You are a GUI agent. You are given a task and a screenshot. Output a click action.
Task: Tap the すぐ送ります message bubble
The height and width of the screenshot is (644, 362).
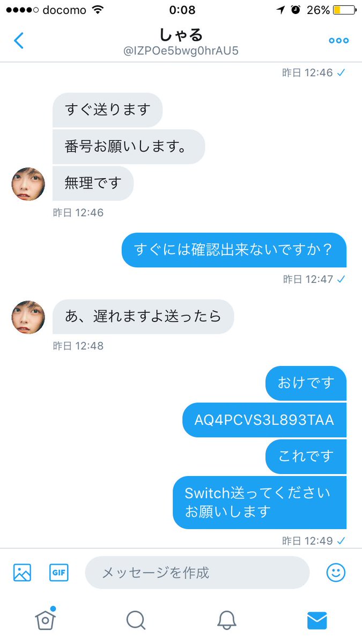(107, 110)
